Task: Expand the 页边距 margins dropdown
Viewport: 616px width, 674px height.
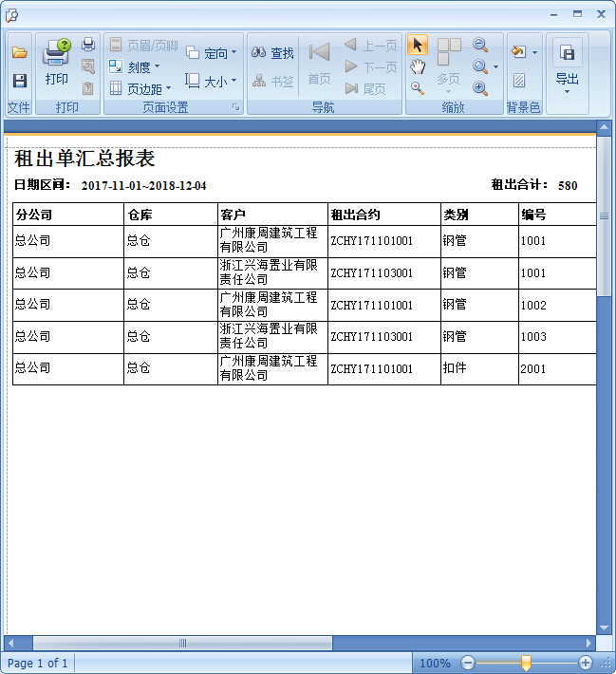Action: click(x=140, y=89)
